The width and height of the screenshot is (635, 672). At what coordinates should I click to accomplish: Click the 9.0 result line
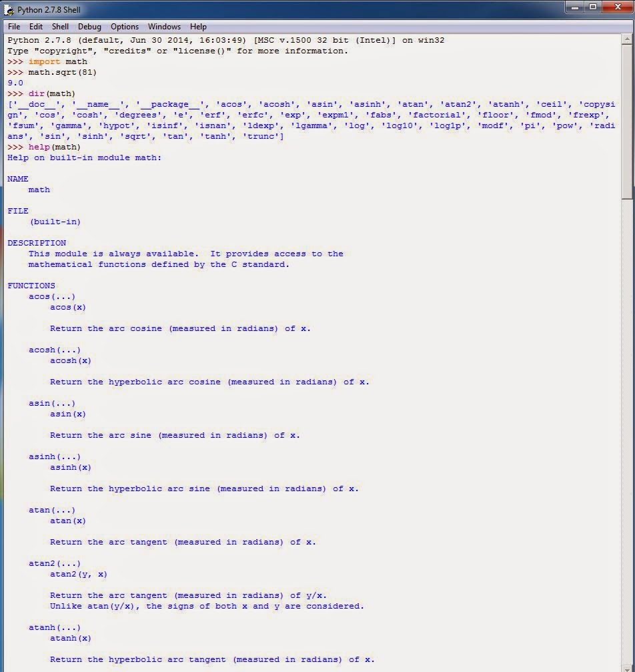point(15,83)
